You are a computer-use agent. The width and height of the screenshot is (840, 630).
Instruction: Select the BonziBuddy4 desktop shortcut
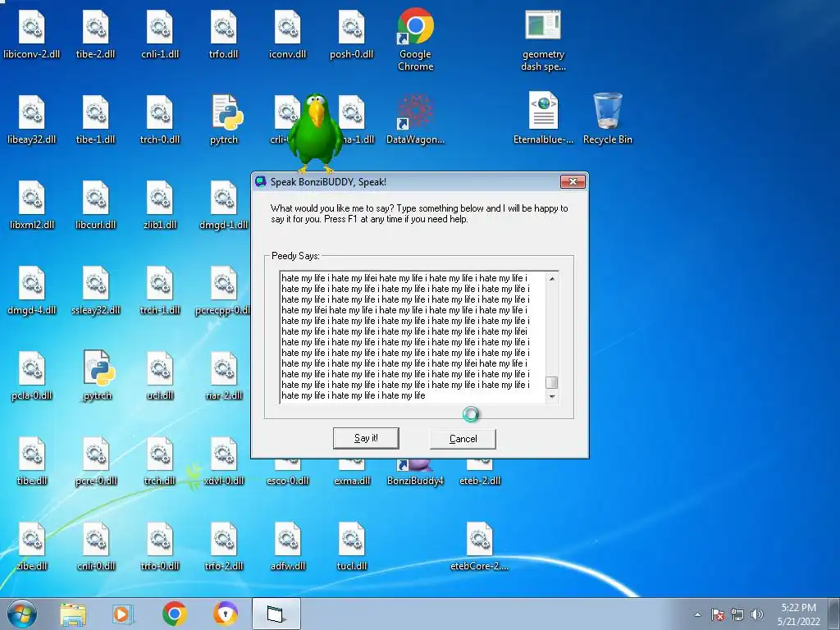pos(415,473)
